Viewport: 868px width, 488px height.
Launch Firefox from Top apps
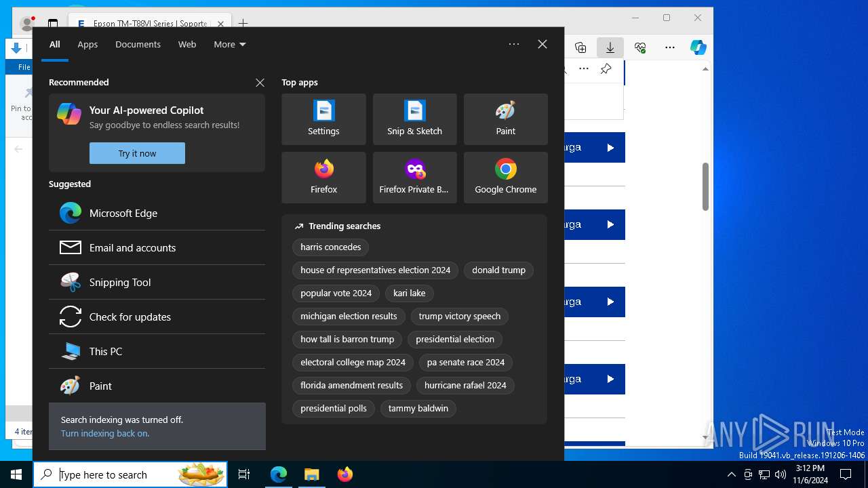pyautogui.click(x=323, y=178)
